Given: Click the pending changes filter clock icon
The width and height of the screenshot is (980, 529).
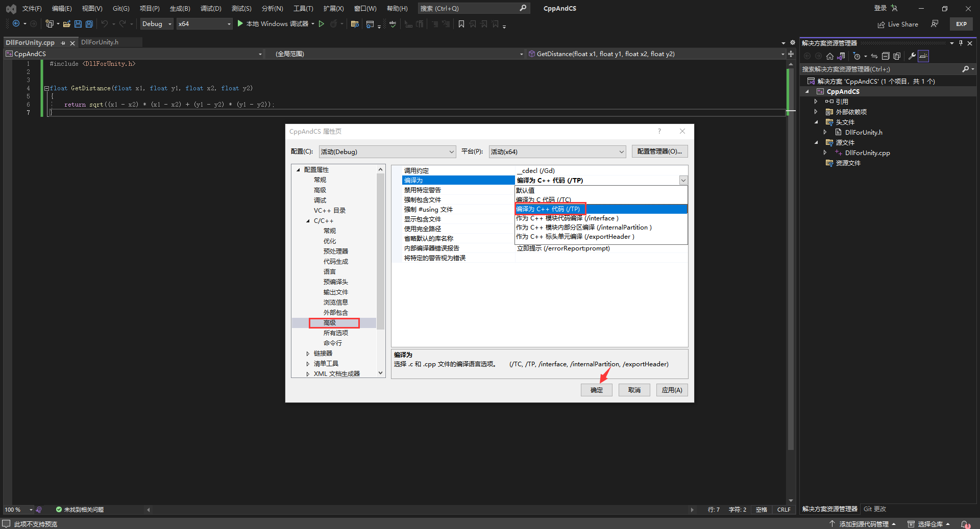Looking at the screenshot, I should click(857, 57).
